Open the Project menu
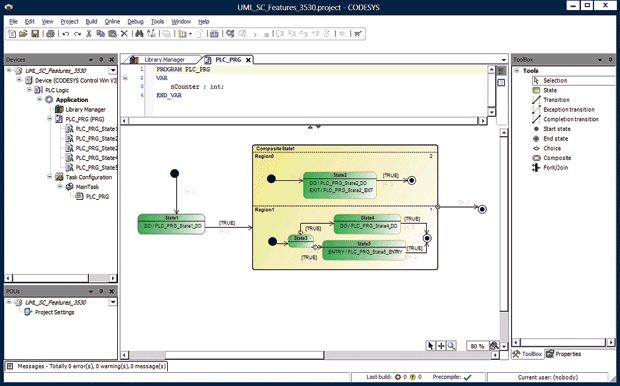Image resolution: width=620 pixels, height=386 pixels. point(70,21)
